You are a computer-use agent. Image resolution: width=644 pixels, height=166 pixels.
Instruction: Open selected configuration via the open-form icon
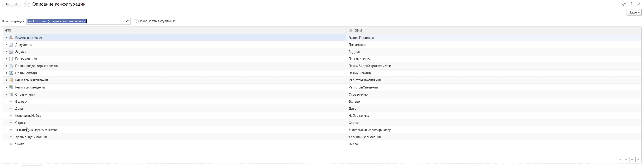(128, 21)
